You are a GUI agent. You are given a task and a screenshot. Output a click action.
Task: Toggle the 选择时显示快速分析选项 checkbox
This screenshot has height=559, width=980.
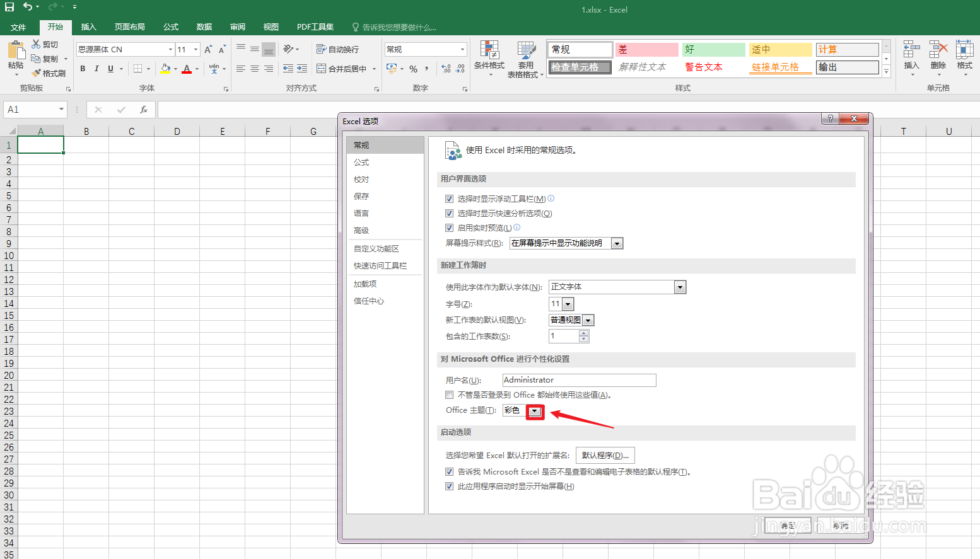pos(450,214)
